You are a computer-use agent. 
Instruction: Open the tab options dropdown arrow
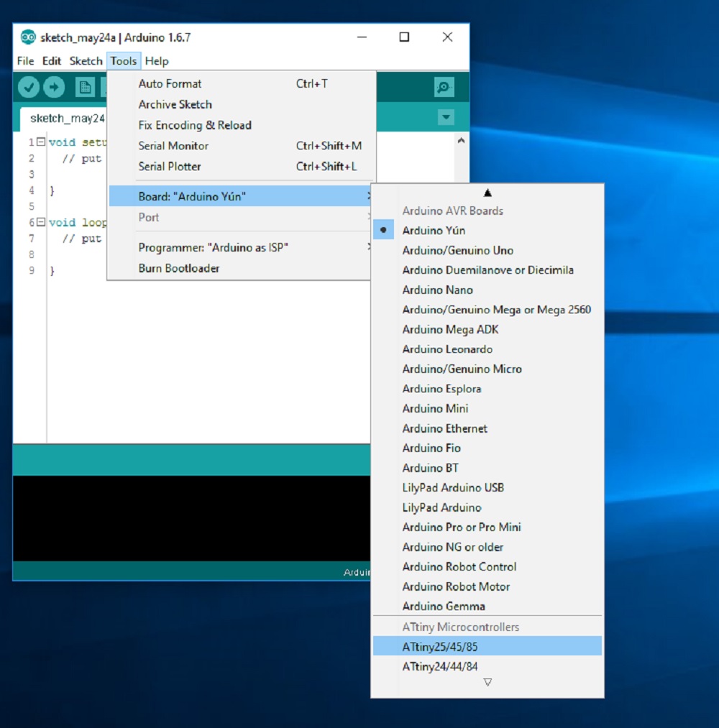coord(446,117)
